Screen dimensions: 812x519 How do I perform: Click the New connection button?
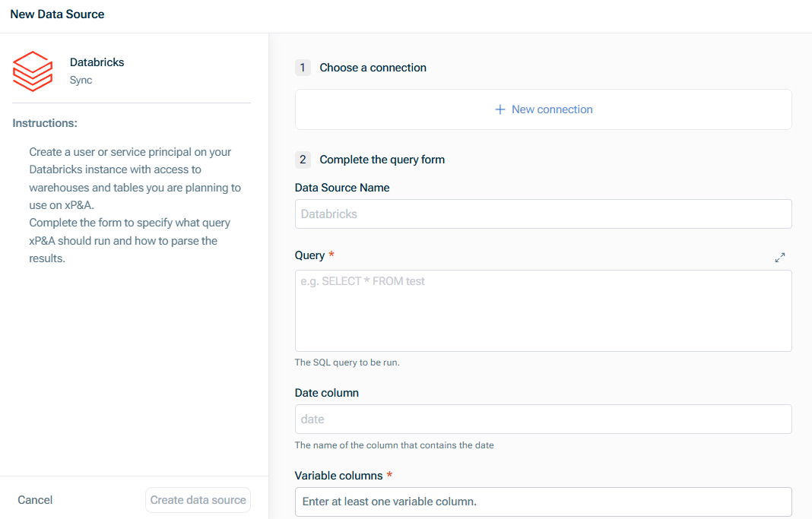(543, 109)
